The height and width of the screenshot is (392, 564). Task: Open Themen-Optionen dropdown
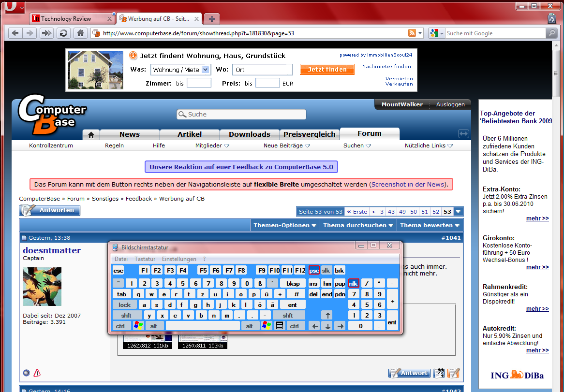(x=285, y=225)
